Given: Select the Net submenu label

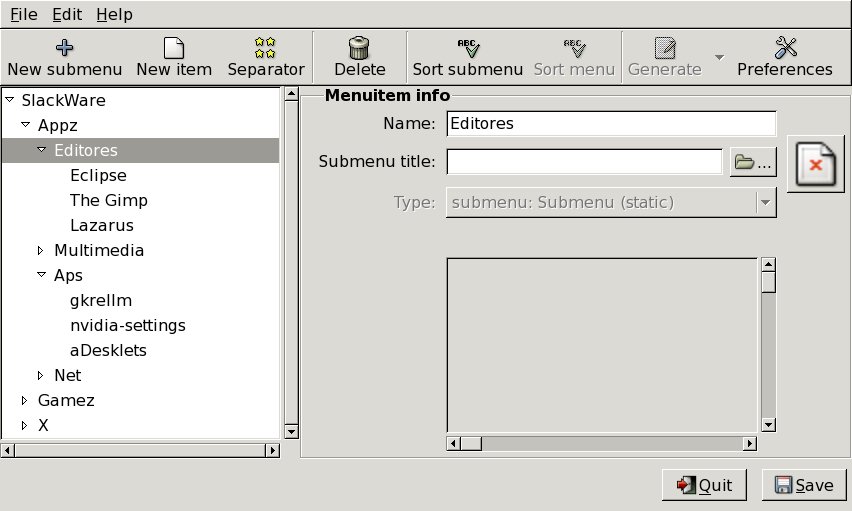Looking at the screenshot, I should [x=67, y=375].
